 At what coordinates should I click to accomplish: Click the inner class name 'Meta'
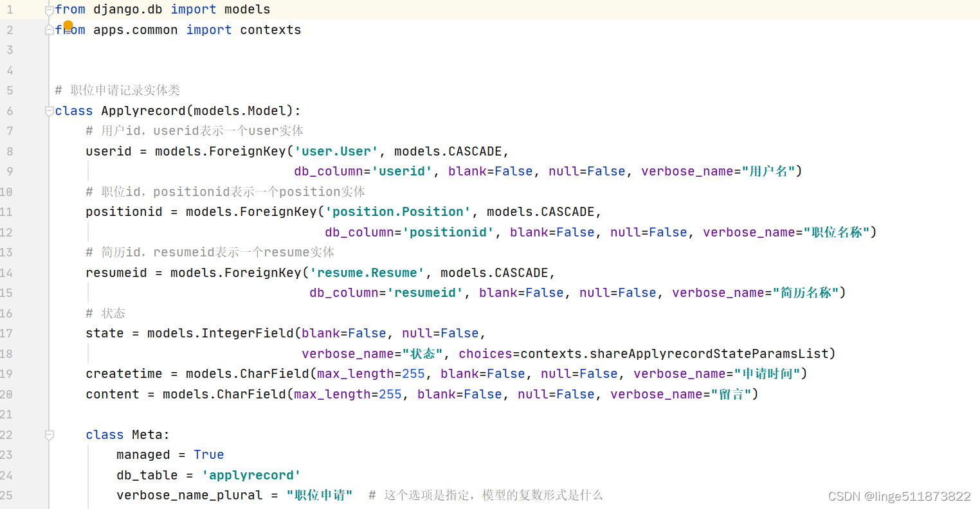click(x=147, y=435)
